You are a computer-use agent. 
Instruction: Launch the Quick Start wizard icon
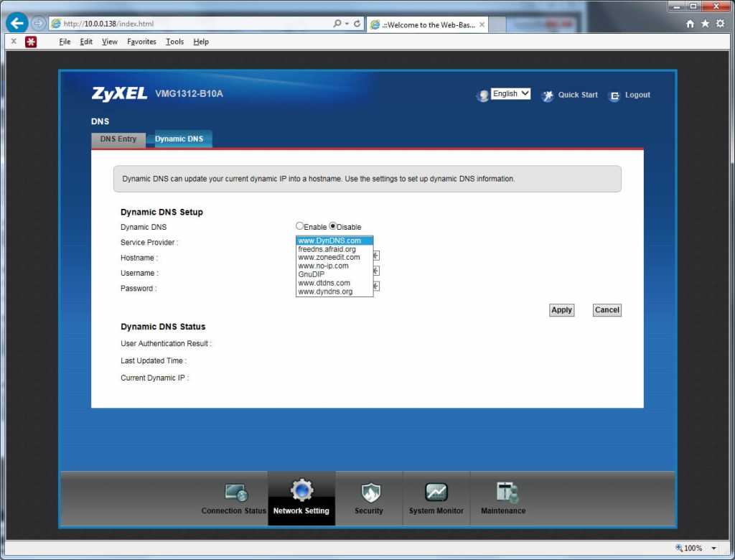click(548, 95)
